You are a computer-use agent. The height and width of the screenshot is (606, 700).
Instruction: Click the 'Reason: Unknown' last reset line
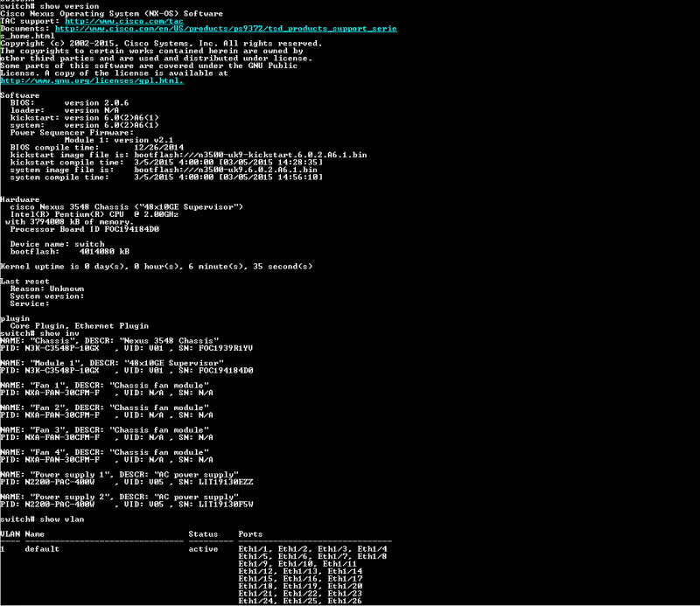coord(47,289)
